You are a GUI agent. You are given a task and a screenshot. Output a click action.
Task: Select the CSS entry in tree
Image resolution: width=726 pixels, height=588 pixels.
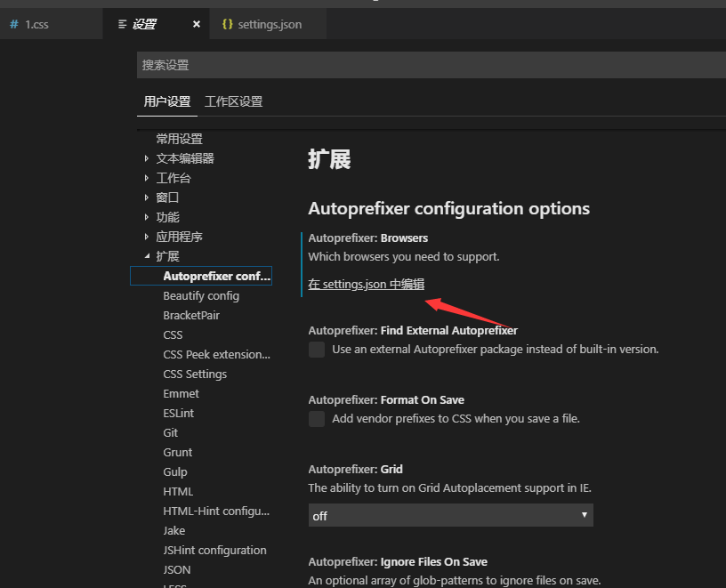tap(173, 334)
